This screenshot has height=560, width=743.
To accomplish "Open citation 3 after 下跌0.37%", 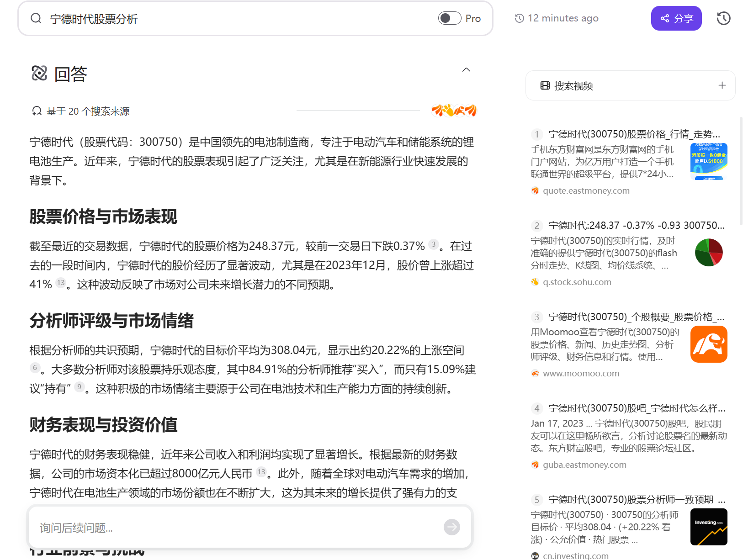I will click(434, 244).
